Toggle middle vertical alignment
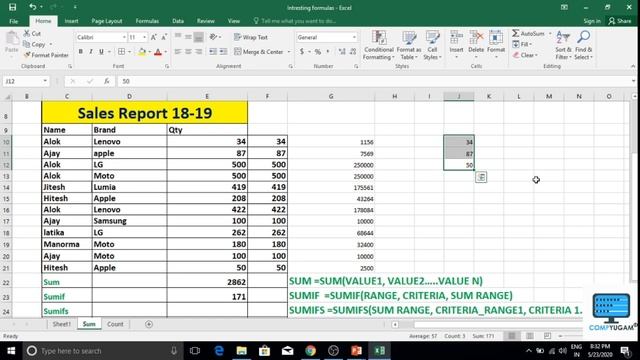This screenshot has width=640, height=360. (188, 37)
